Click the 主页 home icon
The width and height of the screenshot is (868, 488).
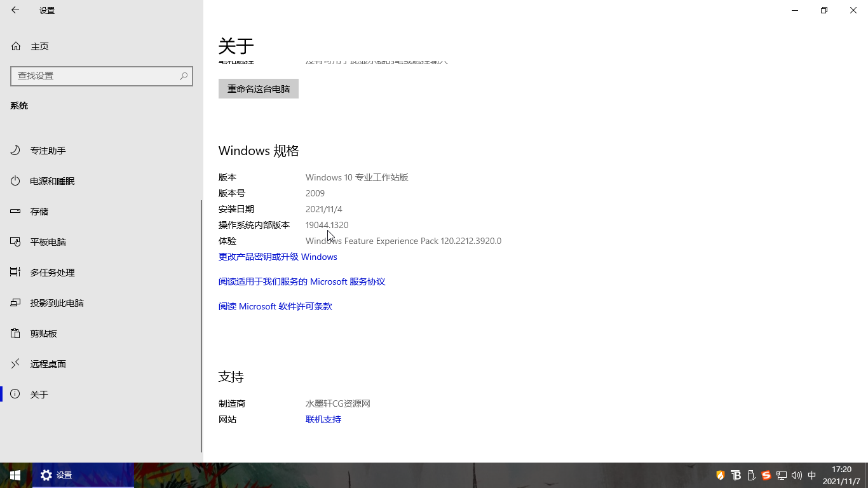coord(16,46)
